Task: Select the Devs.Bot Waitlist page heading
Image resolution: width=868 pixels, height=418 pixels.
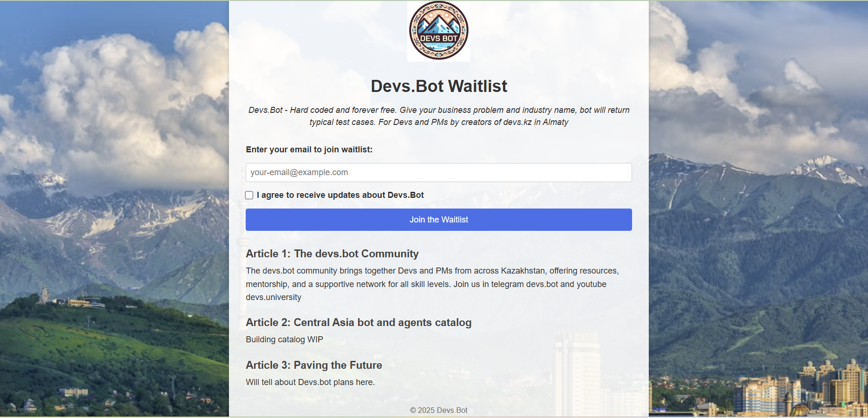Action: (439, 86)
